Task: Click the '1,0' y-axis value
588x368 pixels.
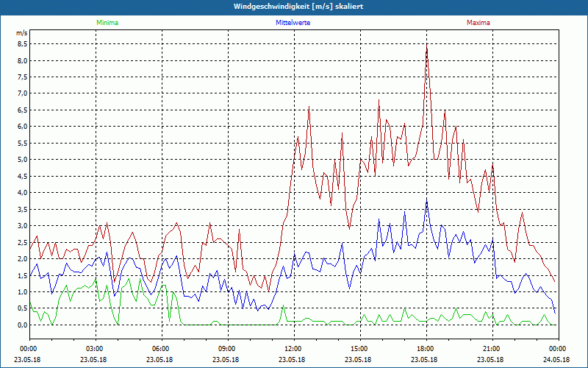Action: (x=23, y=291)
